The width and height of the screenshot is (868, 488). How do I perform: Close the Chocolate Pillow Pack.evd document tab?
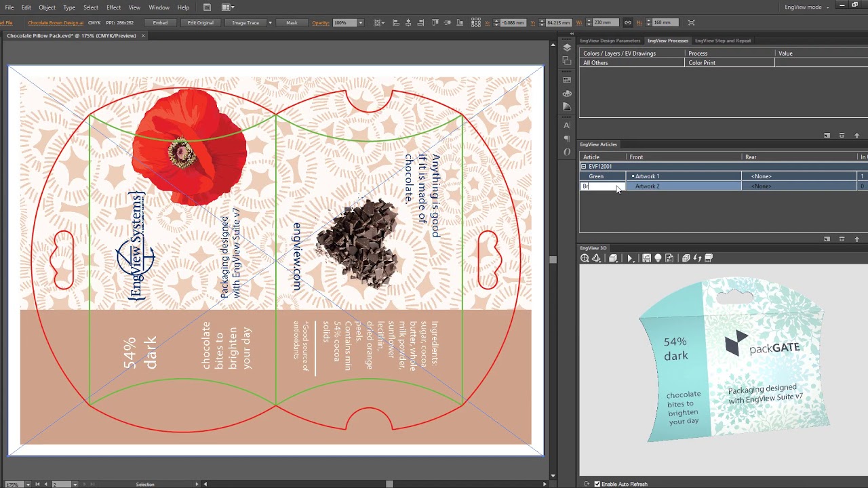(143, 35)
